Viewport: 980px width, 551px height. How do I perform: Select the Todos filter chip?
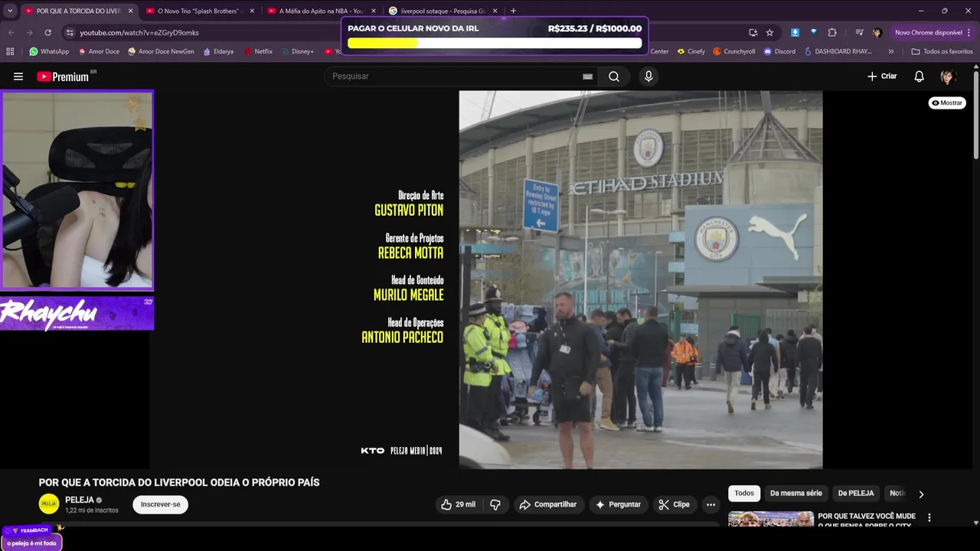coord(744,494)
